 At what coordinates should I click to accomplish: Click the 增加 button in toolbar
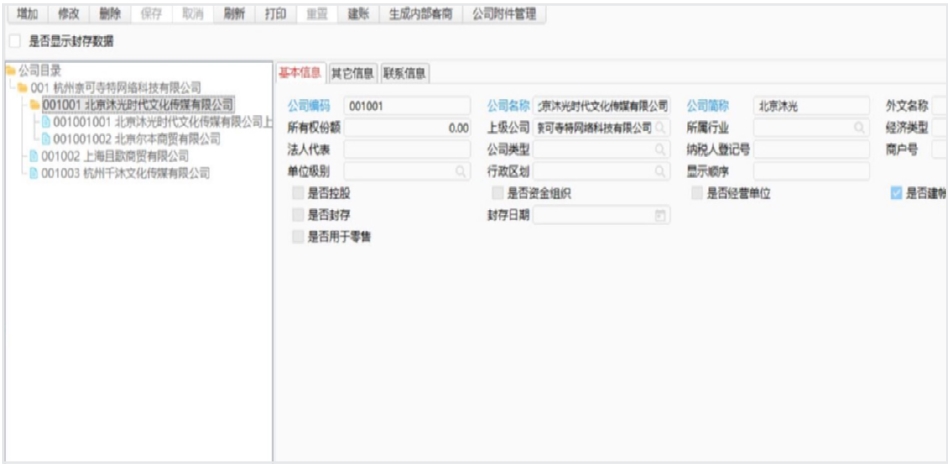(x=28, y=14)
